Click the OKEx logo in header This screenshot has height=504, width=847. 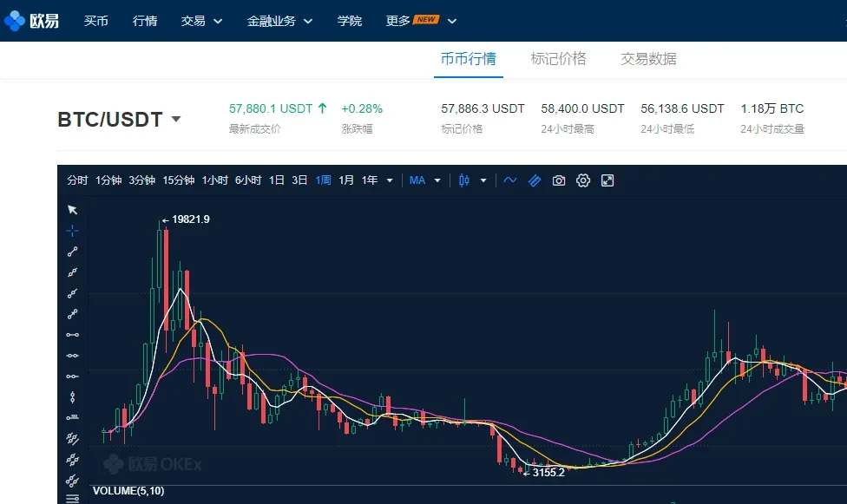[31, 21]
